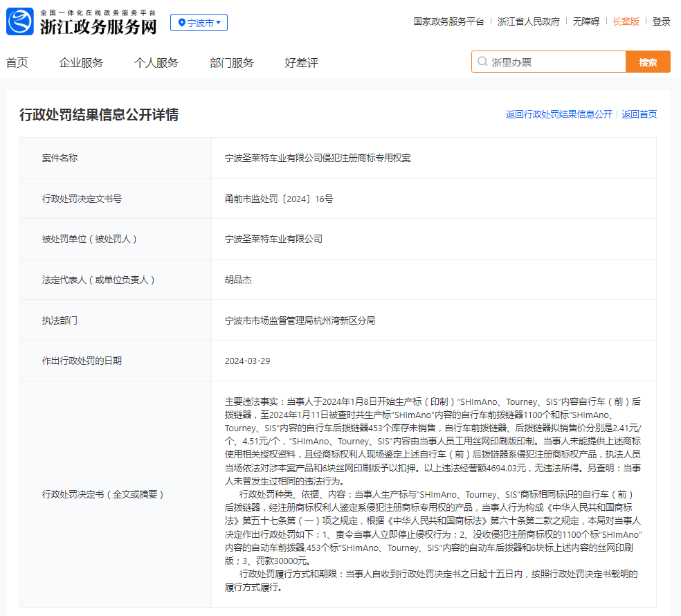Click the date value 2024-03-29
Viewport: 681px width, 616px height.
point(248,361)
